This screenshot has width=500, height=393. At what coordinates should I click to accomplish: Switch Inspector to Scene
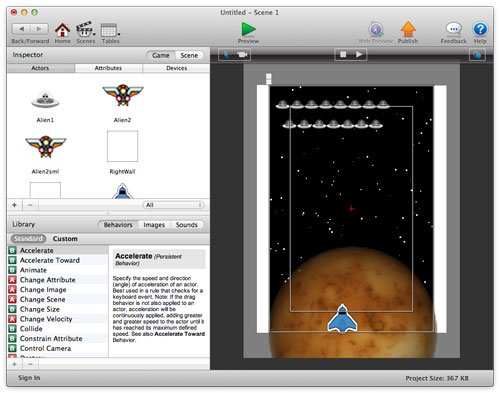[x=189, y=55]
